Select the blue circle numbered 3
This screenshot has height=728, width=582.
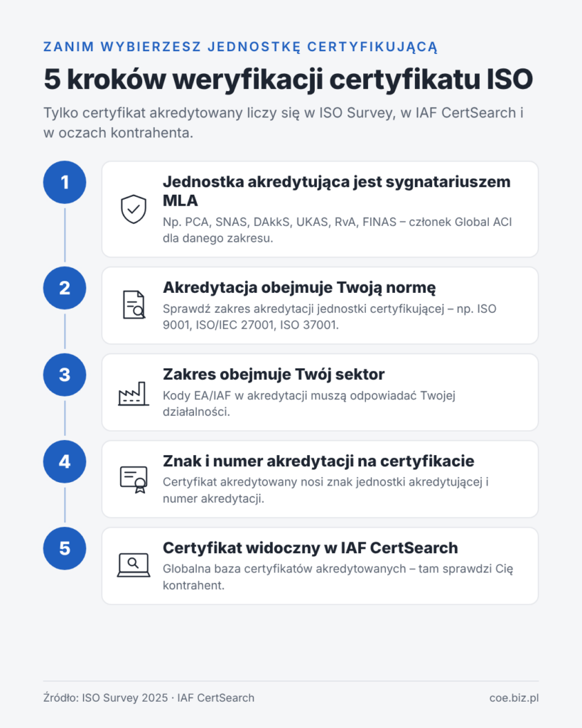click(x=65, y=375)
